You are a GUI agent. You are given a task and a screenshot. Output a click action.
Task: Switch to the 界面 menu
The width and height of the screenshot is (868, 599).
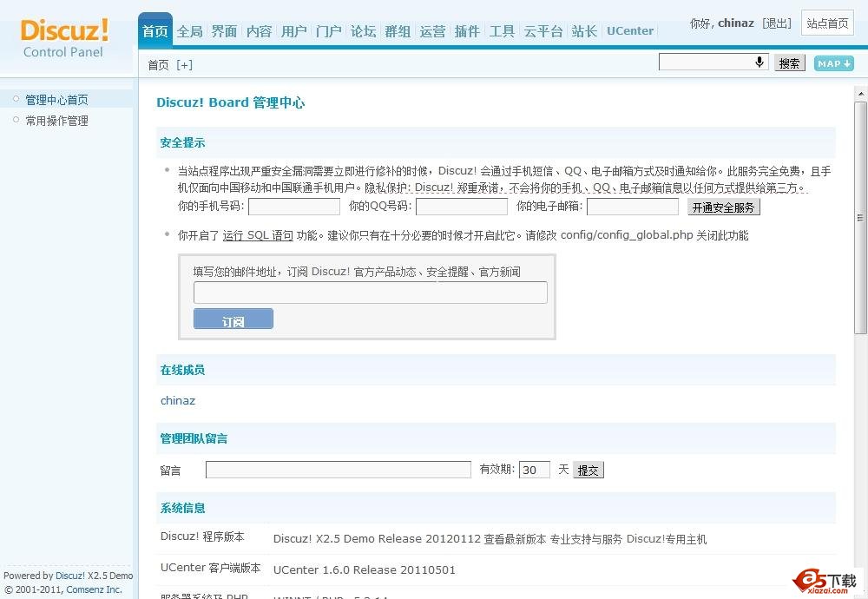click(x=224, y=31)
